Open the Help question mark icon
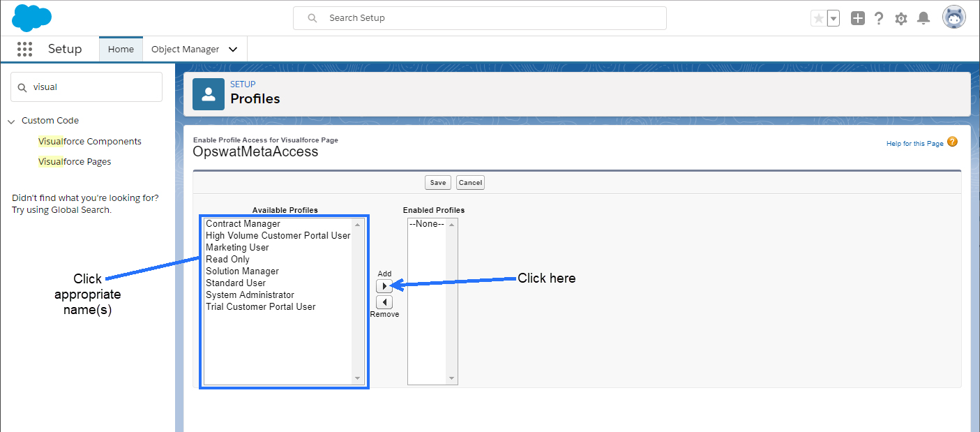The width and height of the screenshot is (980, 432). [879, 19]
